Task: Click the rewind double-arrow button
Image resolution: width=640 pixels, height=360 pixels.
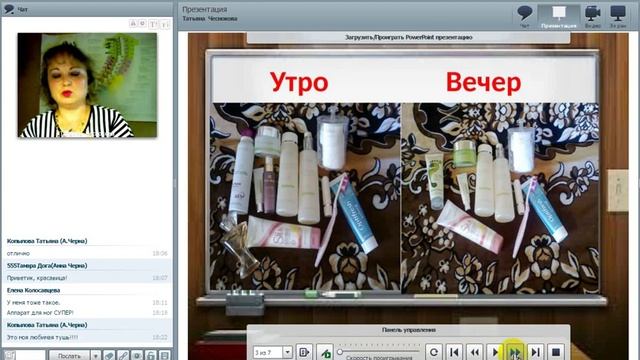Action: 475,352
